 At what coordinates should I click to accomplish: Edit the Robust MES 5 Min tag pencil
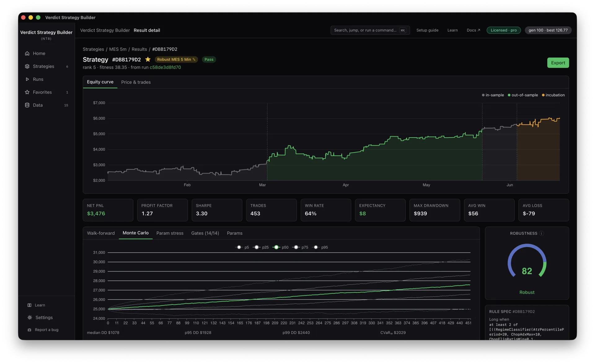(194, 59)
